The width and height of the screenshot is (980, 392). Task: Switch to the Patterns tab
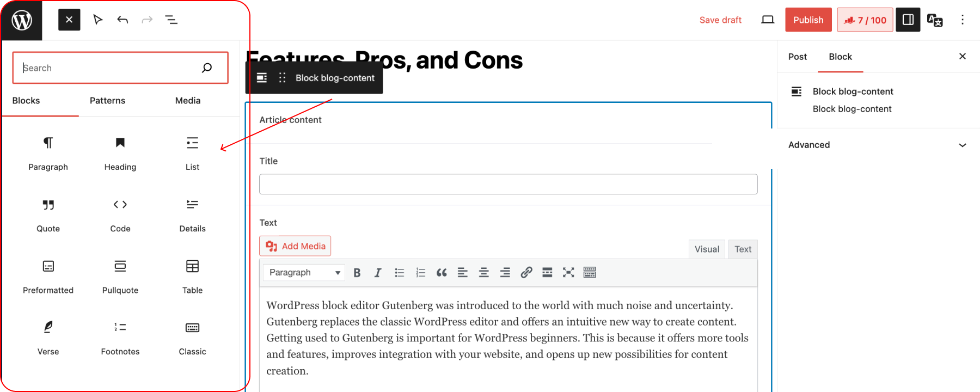pos(107,101)
